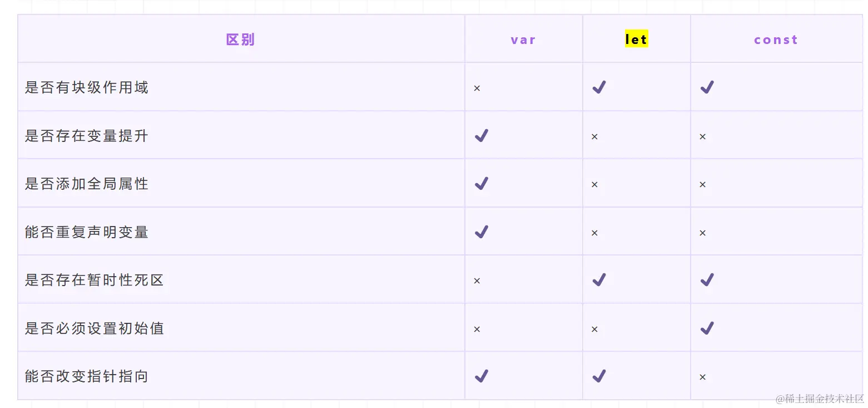Screen dimensions: 868x408
Task: Click the let checkmark in 是否存在暂时性死区 row
Action: tap(599, 280)
